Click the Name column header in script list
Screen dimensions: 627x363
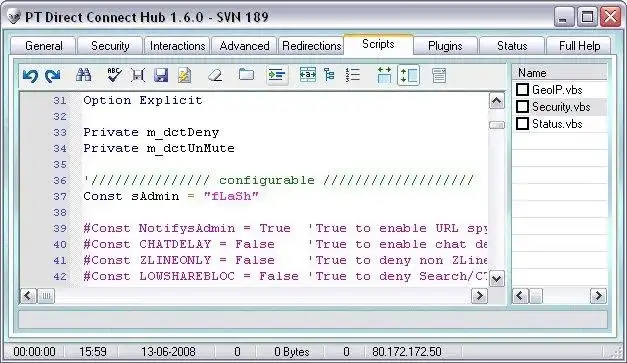pos(559,73)
